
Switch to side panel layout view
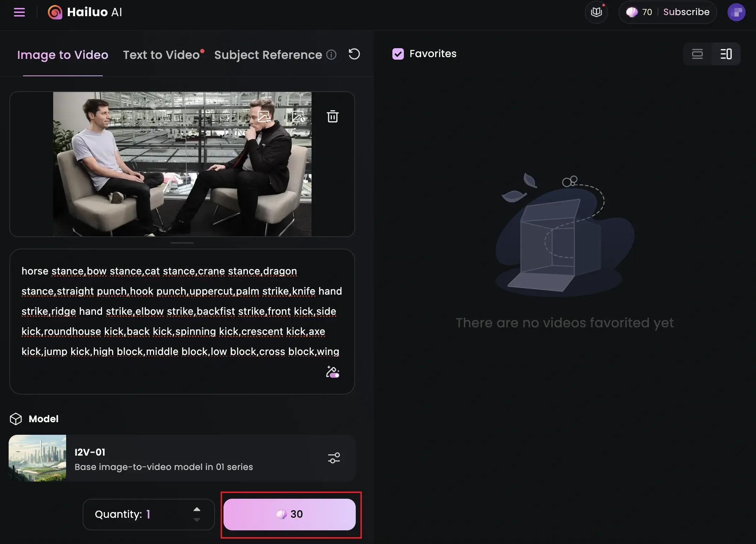(726, 54)
